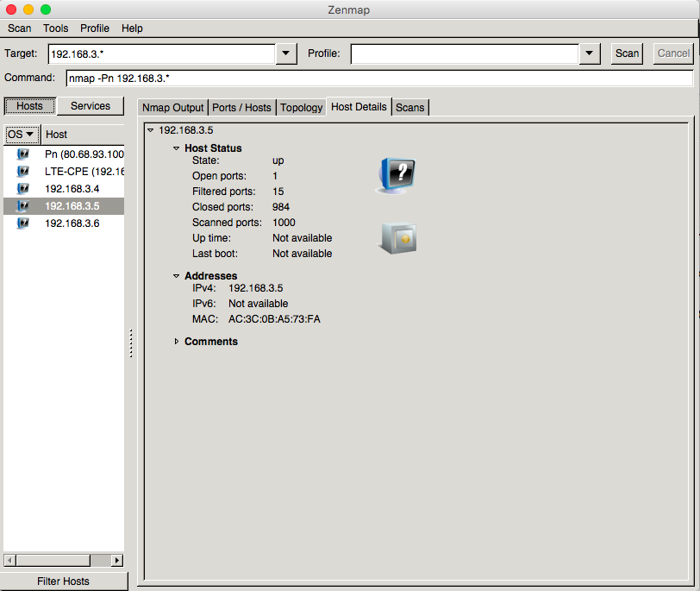Collapse the 192.168.3.5 details tree
This screenshot has width=700, height=591.
[151, 130]
